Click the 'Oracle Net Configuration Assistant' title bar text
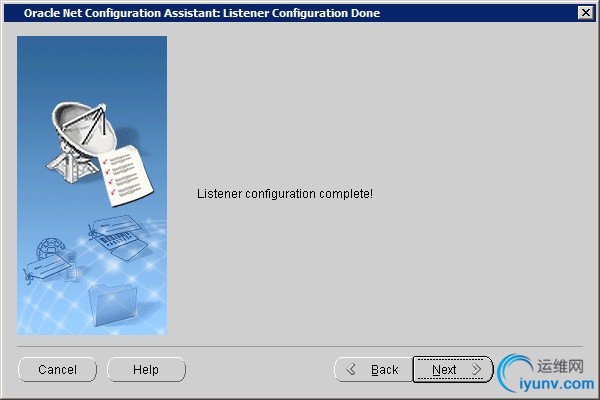 202,13
